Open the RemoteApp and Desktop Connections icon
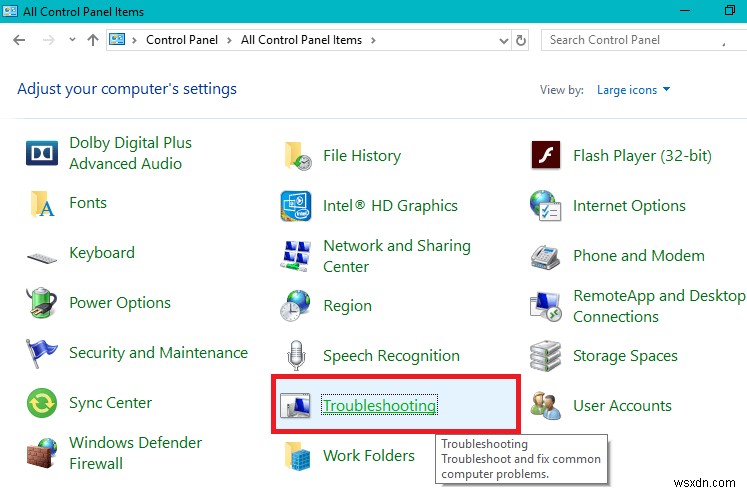 (545, 306)
